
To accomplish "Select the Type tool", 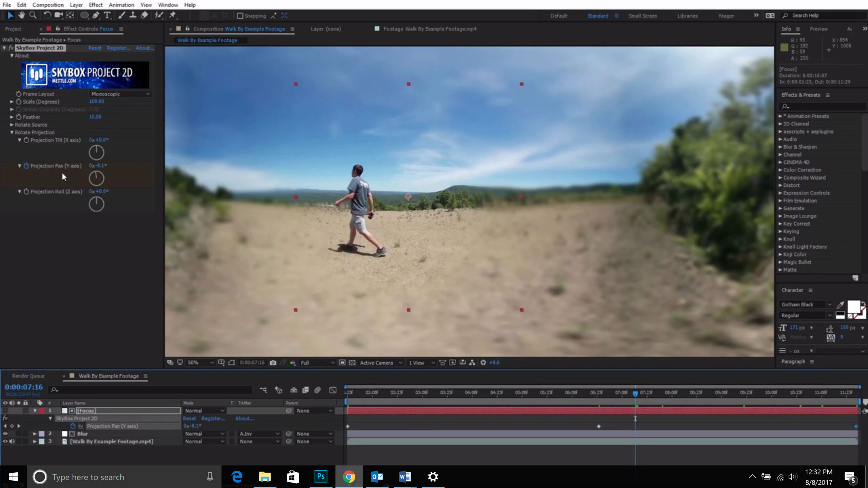I will pos(107,15).
